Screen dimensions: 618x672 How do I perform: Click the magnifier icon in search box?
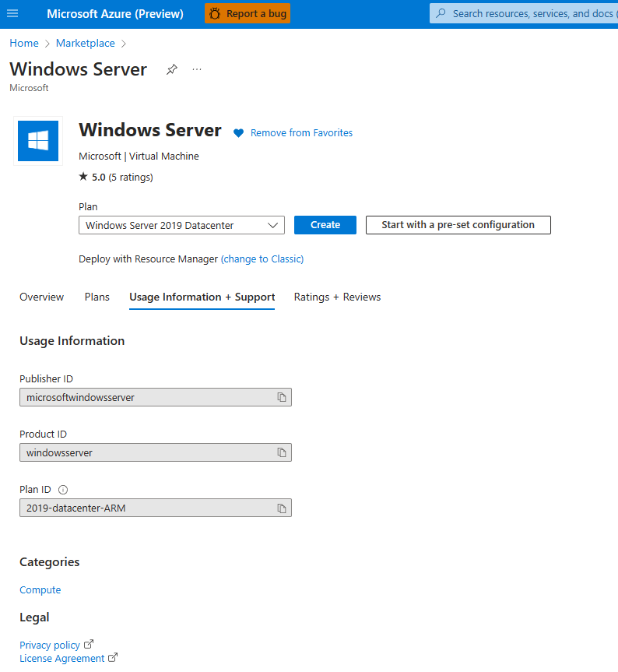click(441, 13)
